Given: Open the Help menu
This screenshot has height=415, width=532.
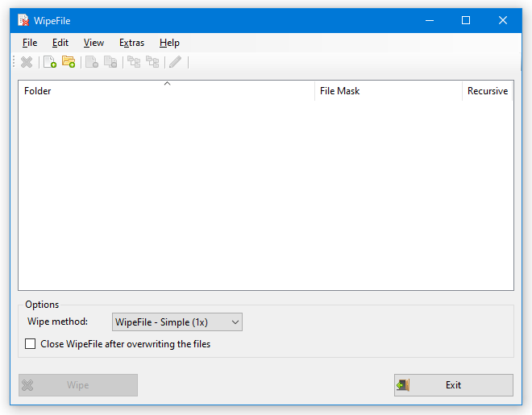Looking at the screenshot, I should tap(169, 43).
